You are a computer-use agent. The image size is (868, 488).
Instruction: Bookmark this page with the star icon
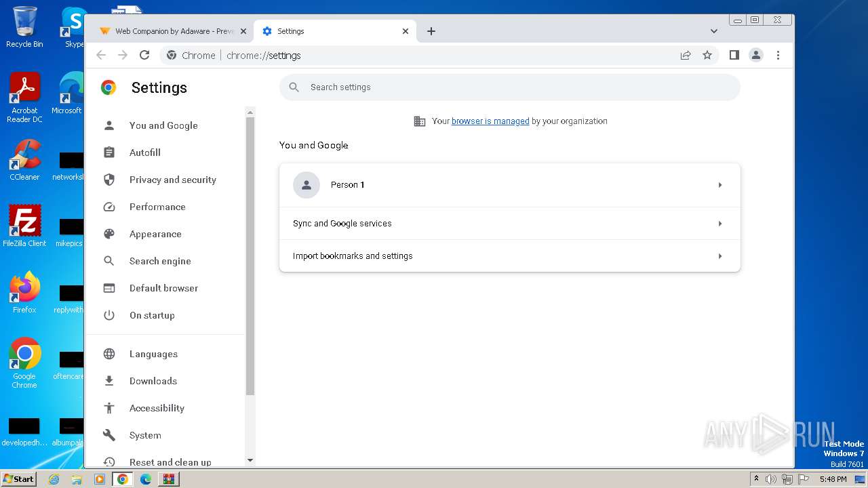(x=707, y=56)
